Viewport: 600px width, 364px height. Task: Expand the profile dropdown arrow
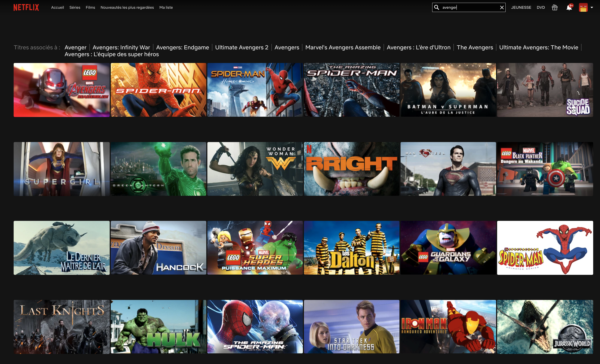pos(592,7)
